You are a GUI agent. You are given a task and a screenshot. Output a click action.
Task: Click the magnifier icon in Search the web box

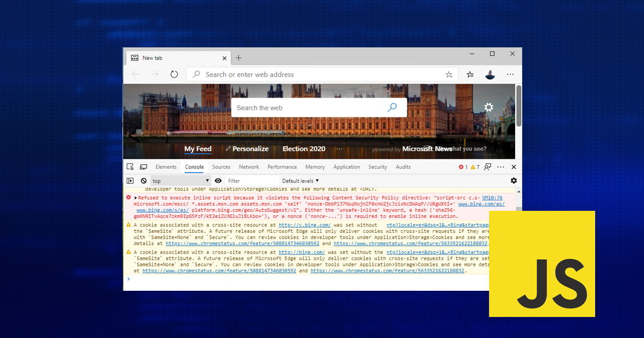[392, 108]
